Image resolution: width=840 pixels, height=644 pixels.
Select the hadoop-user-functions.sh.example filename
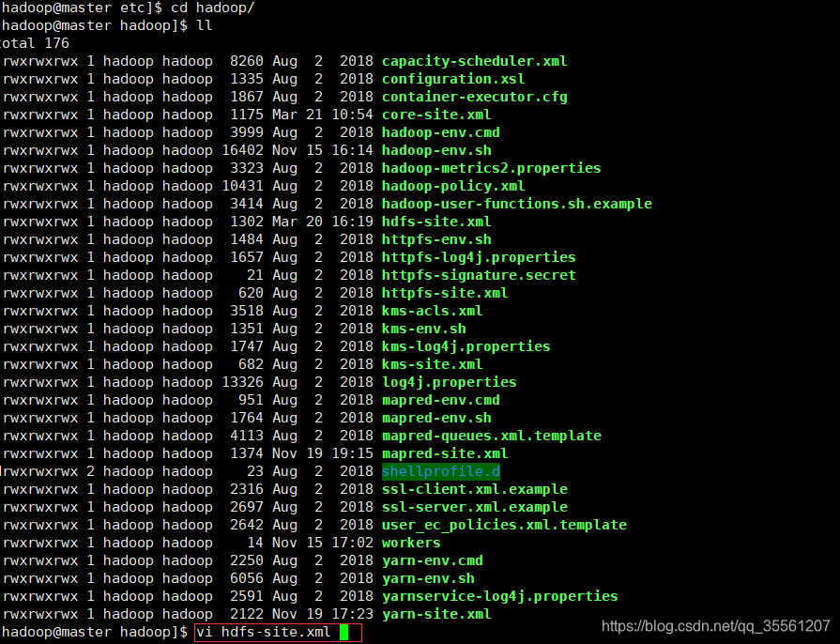pos(516,204)
